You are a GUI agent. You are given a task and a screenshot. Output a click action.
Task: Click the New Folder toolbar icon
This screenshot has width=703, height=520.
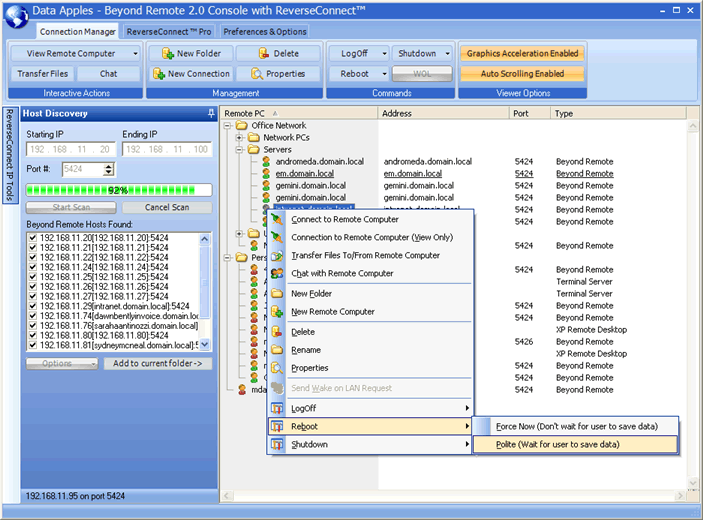168,54
